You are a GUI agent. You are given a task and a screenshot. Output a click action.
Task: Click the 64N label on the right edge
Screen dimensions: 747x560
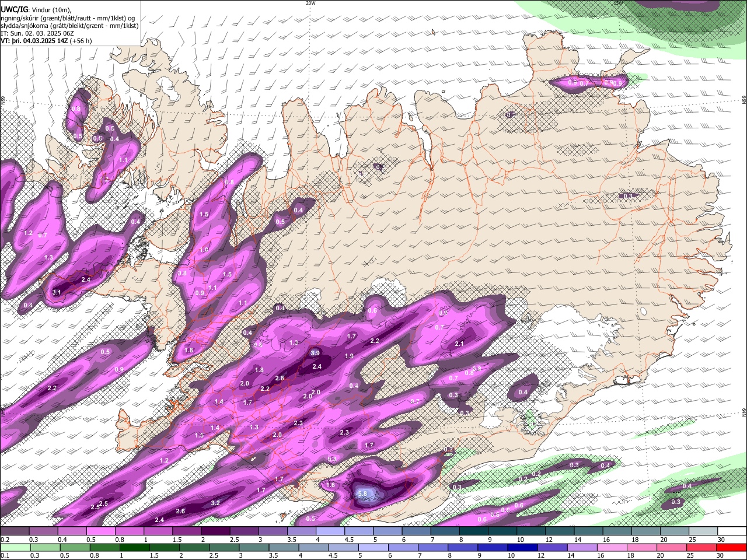tap(744, 412)
